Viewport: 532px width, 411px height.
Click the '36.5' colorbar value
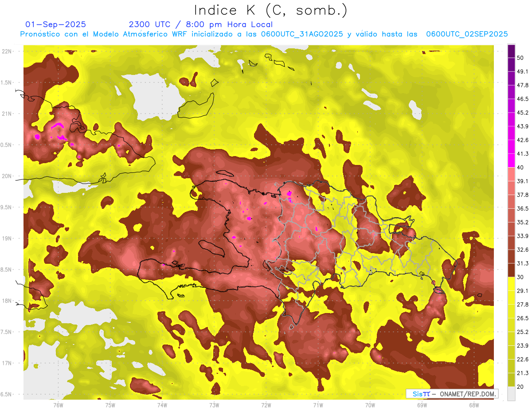522,208
